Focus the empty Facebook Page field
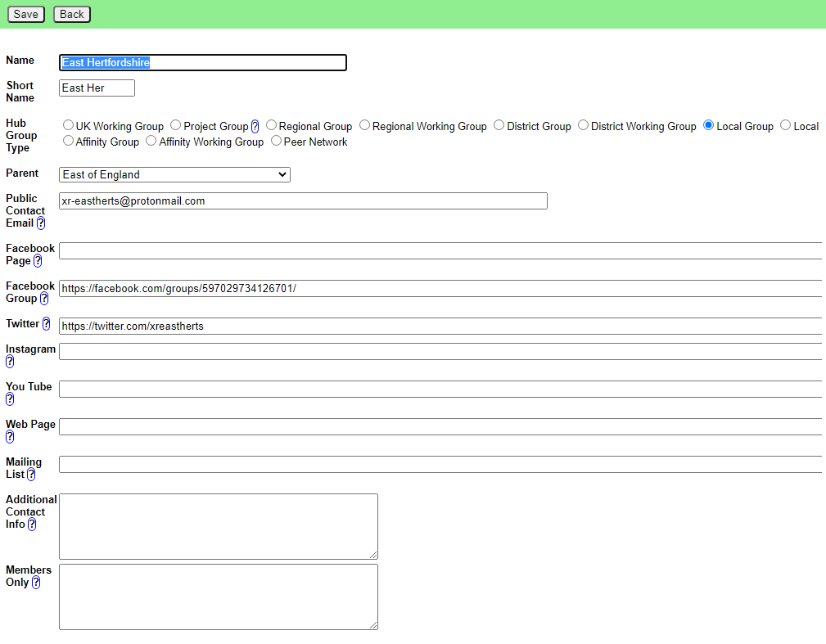This screenshot has height=644, width=826. 441,251
